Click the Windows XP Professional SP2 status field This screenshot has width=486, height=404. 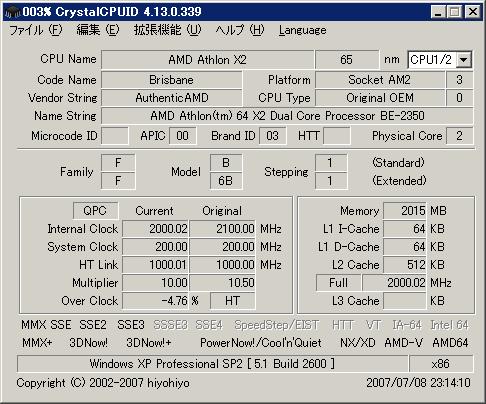[212, 364]
